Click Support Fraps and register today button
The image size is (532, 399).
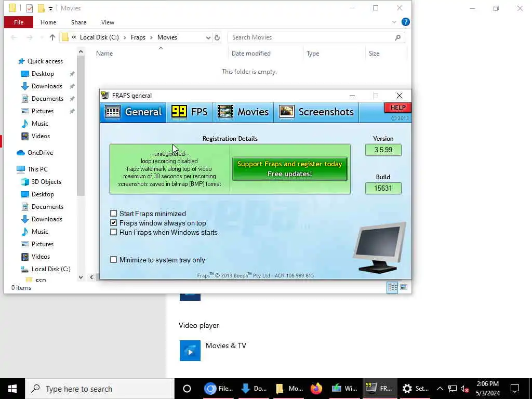point(289,169)
